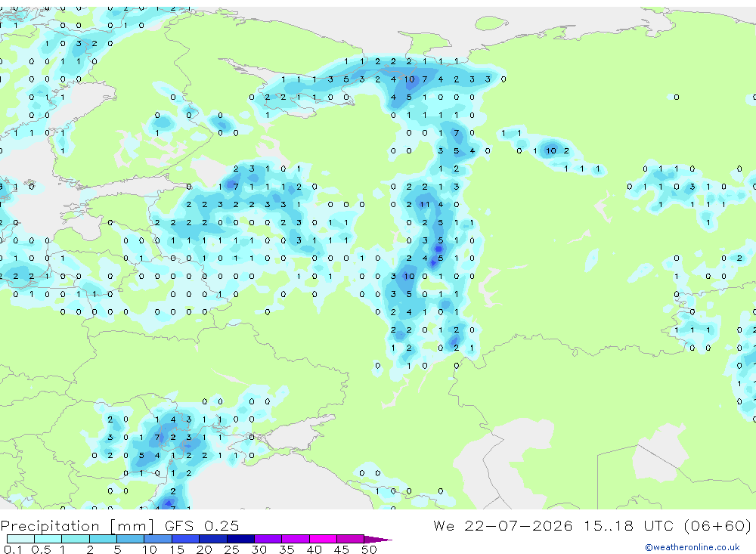Click the '50' legend scale label

coord(369,549)
